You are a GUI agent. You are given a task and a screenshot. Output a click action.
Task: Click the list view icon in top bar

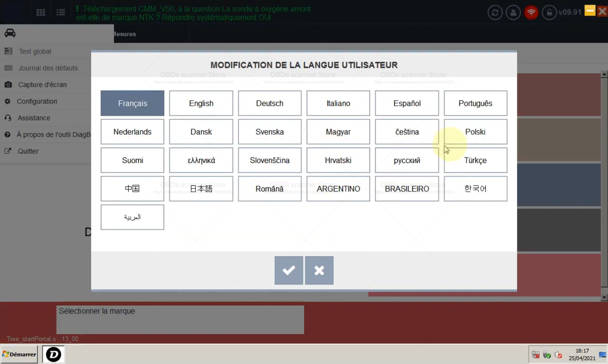tap(61, 12)
